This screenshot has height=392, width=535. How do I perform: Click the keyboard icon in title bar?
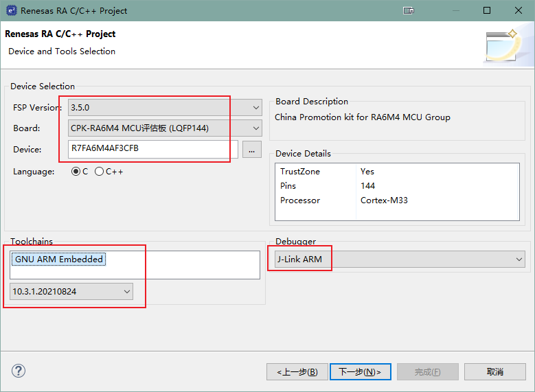coord(408,10)
